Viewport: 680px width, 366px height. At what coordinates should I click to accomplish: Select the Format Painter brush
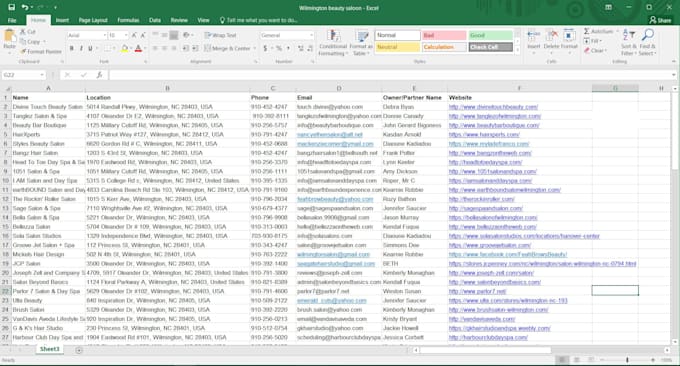tap(41, 52)
